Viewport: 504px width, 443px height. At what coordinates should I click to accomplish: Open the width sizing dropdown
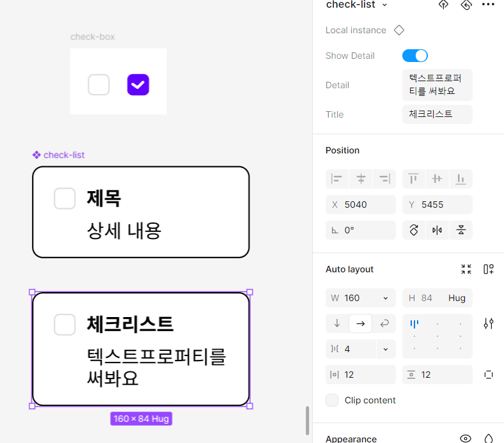[x=386, y=298]
